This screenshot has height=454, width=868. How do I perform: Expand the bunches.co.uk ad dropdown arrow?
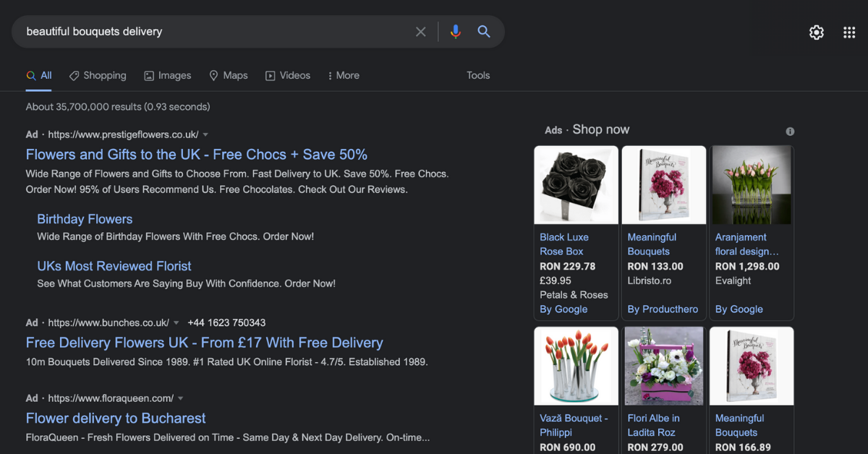pos(176,323)
